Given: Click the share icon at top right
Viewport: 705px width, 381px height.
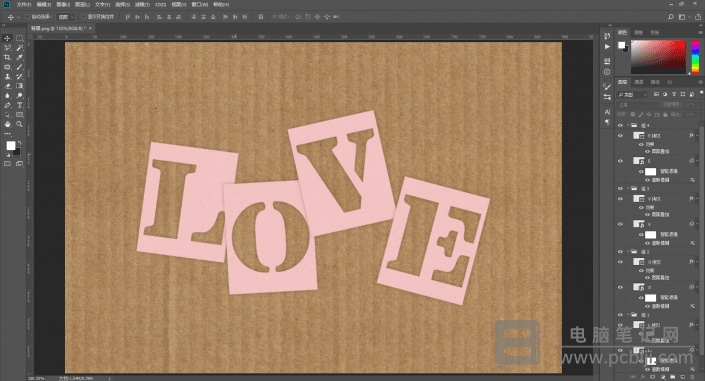Looking at the screenshot, I should [698, 17].
